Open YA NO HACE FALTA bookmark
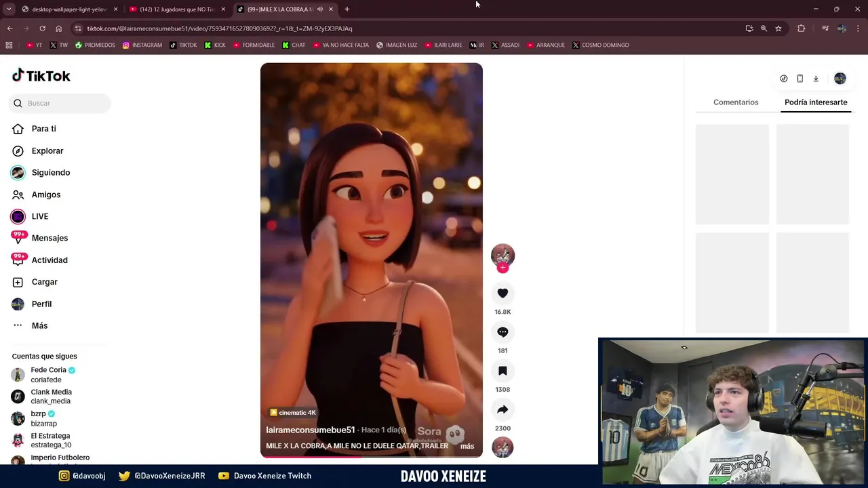 pyautogui.click(x=340, y=45)
